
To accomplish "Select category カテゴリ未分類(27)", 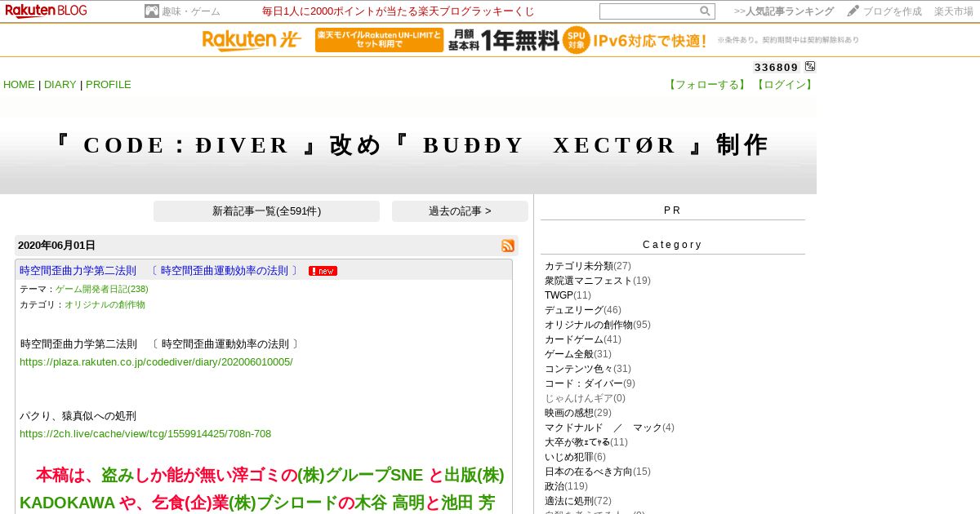I will click(x=588, y=266).
